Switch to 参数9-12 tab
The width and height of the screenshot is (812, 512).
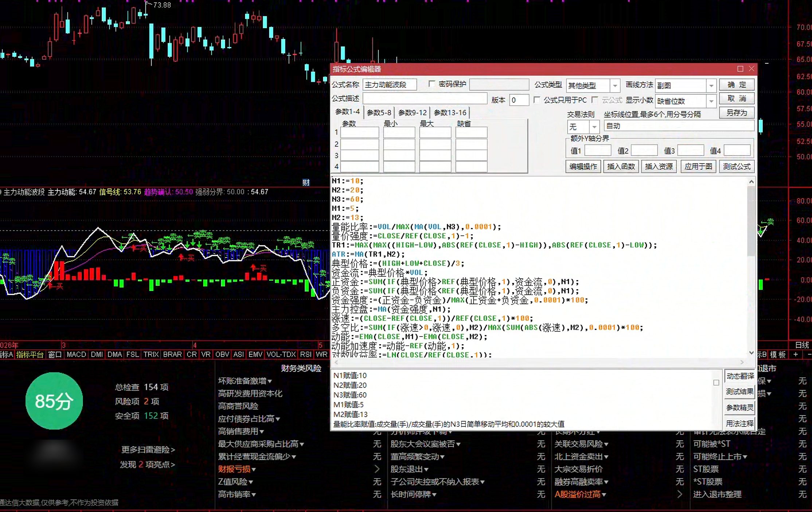[412, 113]
